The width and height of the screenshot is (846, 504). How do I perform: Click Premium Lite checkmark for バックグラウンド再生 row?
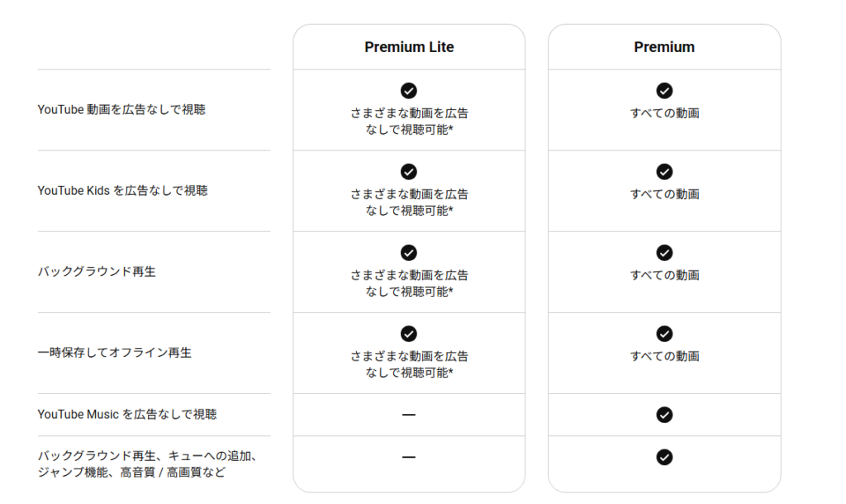click(408, 253)
